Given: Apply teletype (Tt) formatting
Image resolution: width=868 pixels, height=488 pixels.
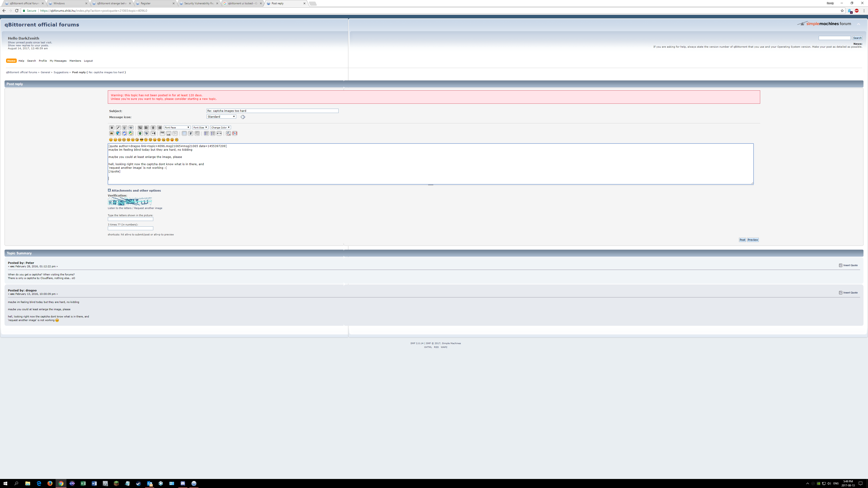Looking at the screenshot, I should point(175,133).
